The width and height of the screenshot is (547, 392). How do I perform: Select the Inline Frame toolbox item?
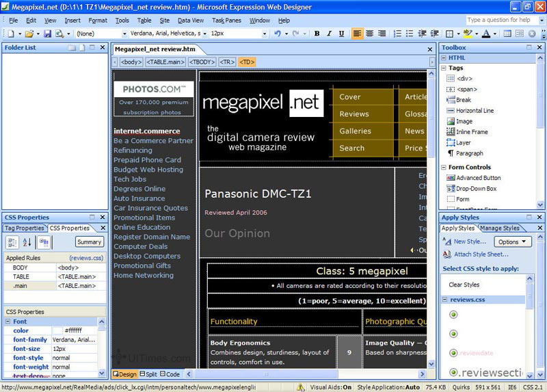472,132
